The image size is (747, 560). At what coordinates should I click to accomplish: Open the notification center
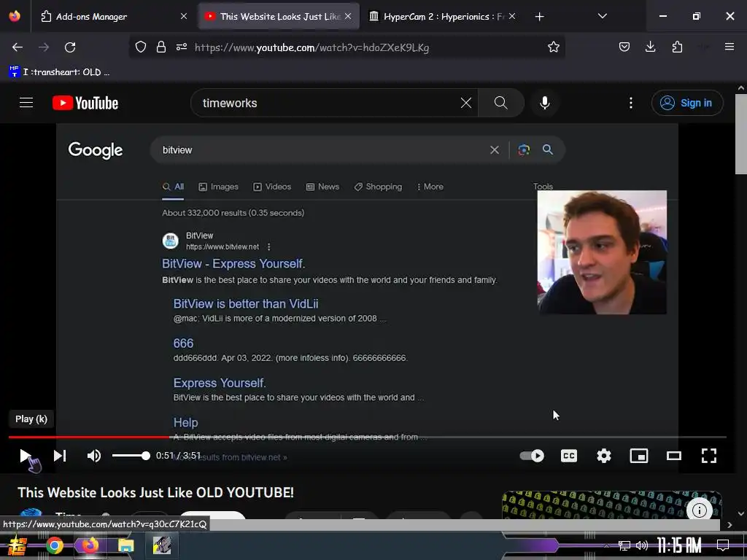pyautogui.click(x=723, y=545)
